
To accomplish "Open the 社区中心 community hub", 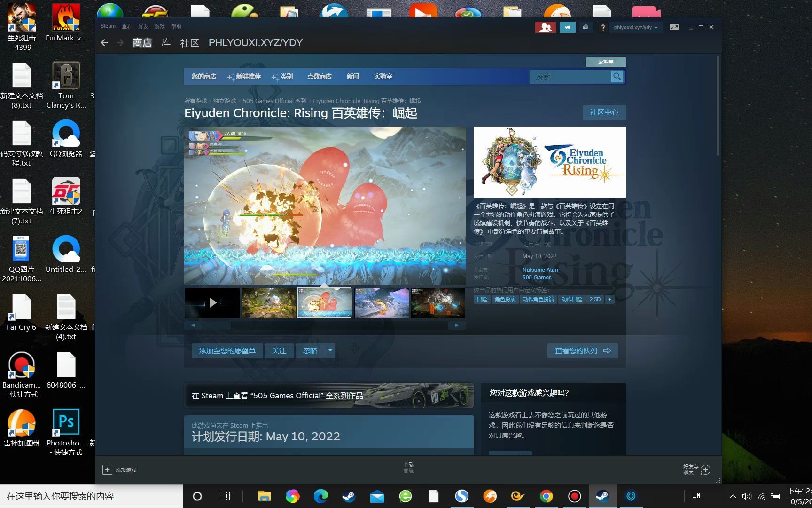I will pos(604,112).
